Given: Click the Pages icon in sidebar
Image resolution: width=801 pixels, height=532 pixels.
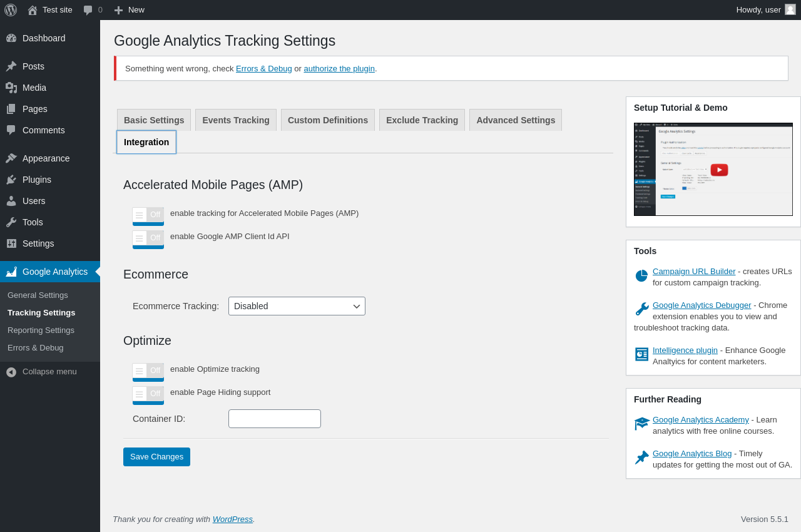Looking at the screenshot, I should [11, 109].
